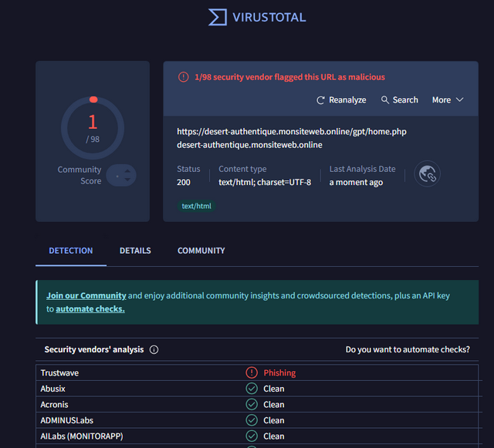The height and width of the screenshot is (448, 494).
Task: Click the Trustwave vendor name
Action: click(59, 372)
